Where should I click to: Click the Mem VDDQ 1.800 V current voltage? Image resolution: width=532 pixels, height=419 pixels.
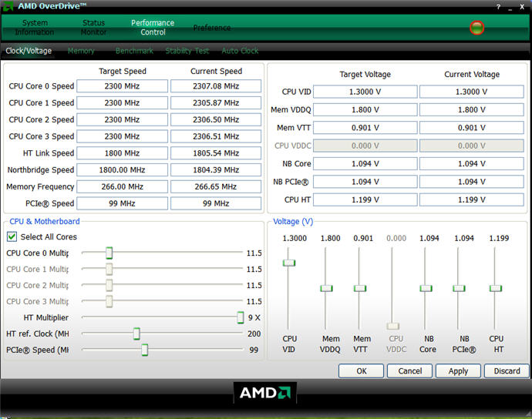(472, 110)
